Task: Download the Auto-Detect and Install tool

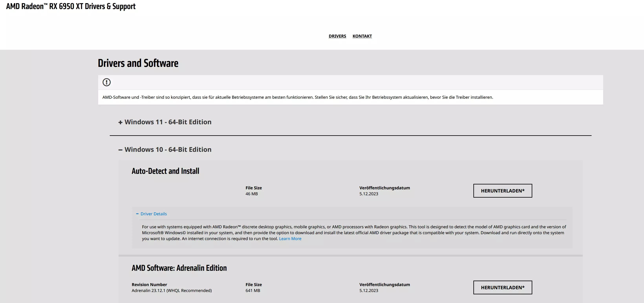Action: [502, 191]
